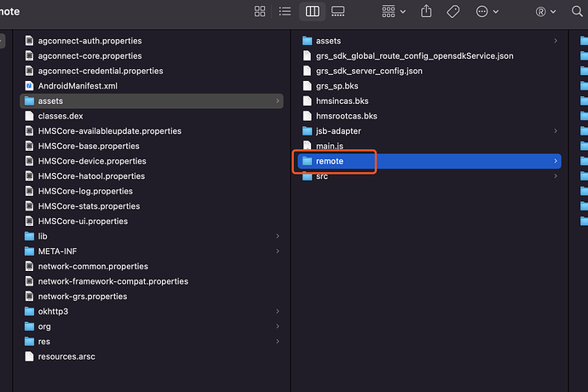Click the search magnifier icon
Image resolution: width=588 pixels, height=392 pixels.
pyautogui.click(x=576, y=12)
